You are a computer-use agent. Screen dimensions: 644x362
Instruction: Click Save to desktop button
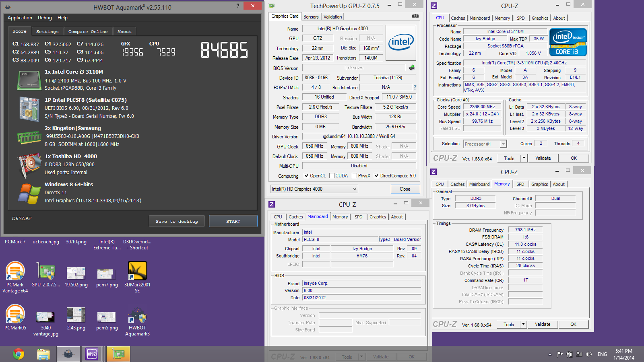[x=177, y=221]
